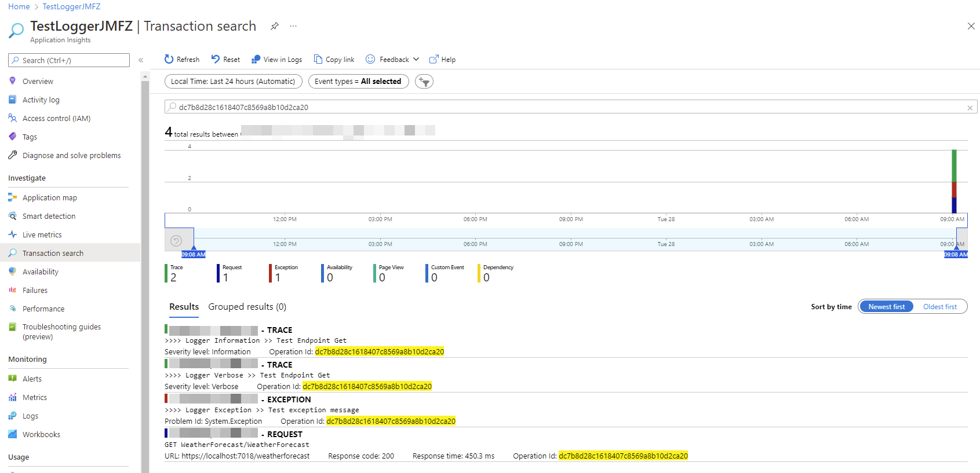Collapse the left navigation menu
Image resolution: width=980 pixels, height=473 pixels.
tap(141, 60)
